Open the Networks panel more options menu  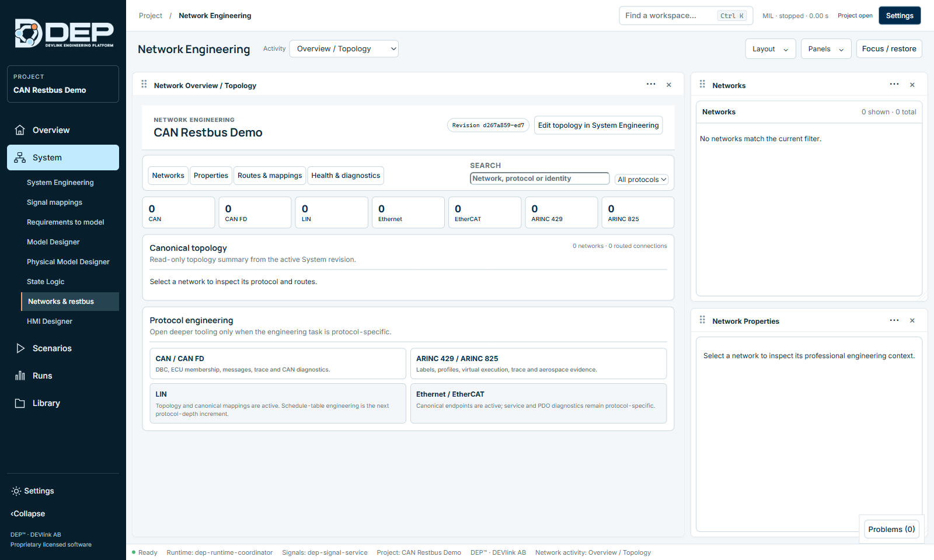click(894, 85)
